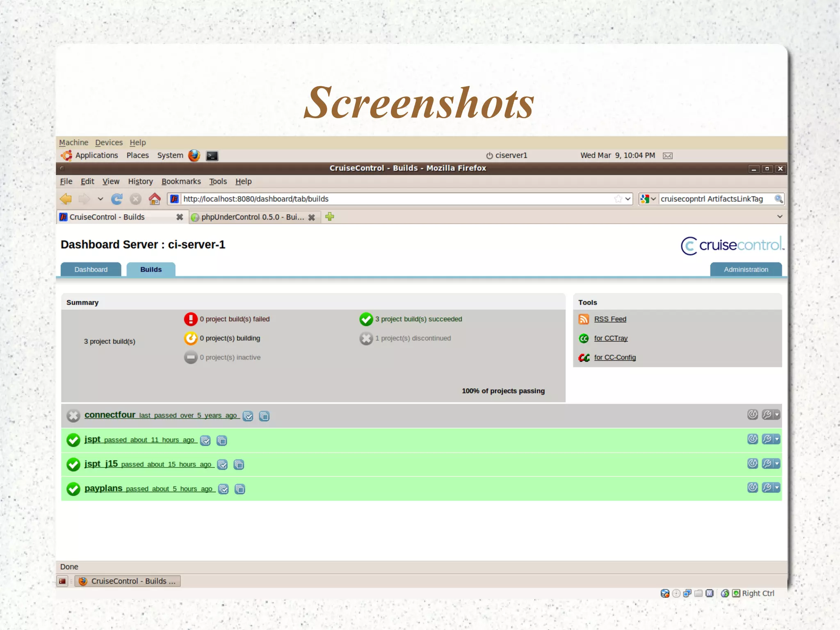
Task: Open all successful builds icon for payplans
Action: coord(224,489)
